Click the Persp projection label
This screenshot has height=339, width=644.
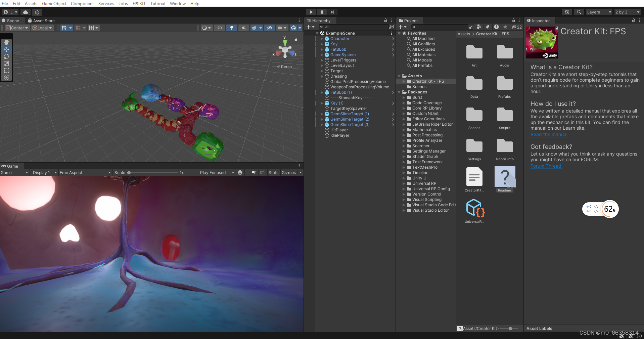286,67
